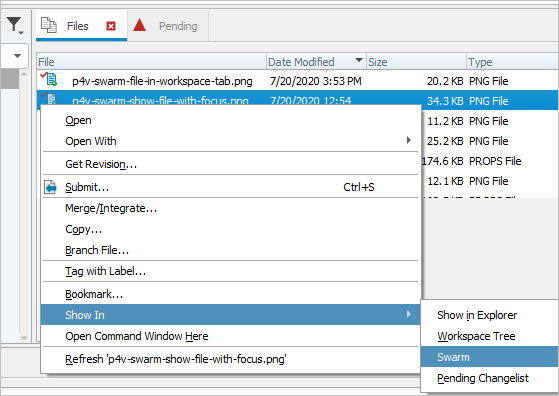Viewport: 559px width, 396px height.
Task: Click the Files tab documents icon
Action: pos(48,25)
